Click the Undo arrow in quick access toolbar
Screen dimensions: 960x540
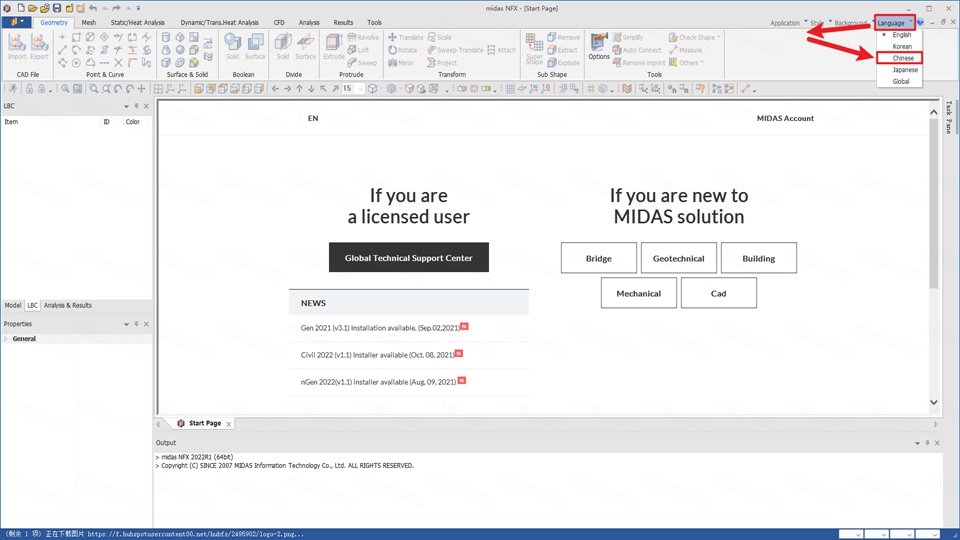(x=92, y=8)
